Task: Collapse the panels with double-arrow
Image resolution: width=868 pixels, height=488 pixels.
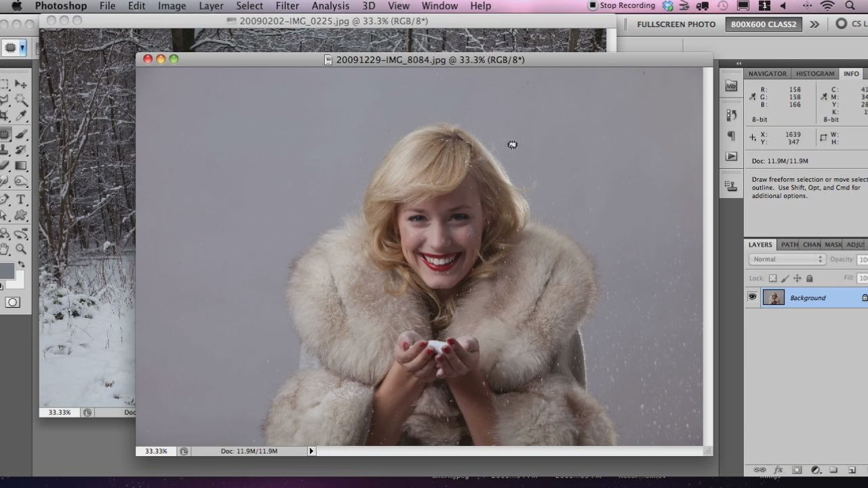Action: click(x=738, y=63)
